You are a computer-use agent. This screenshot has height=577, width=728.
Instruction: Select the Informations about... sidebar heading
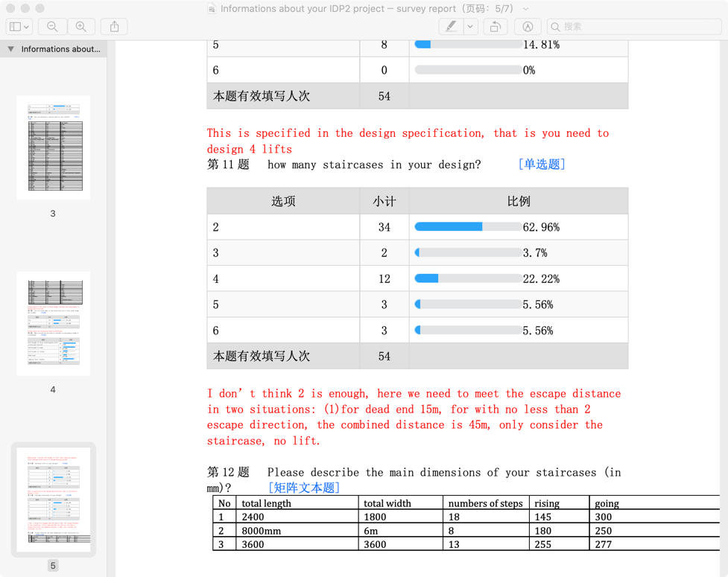coord(61,48)
